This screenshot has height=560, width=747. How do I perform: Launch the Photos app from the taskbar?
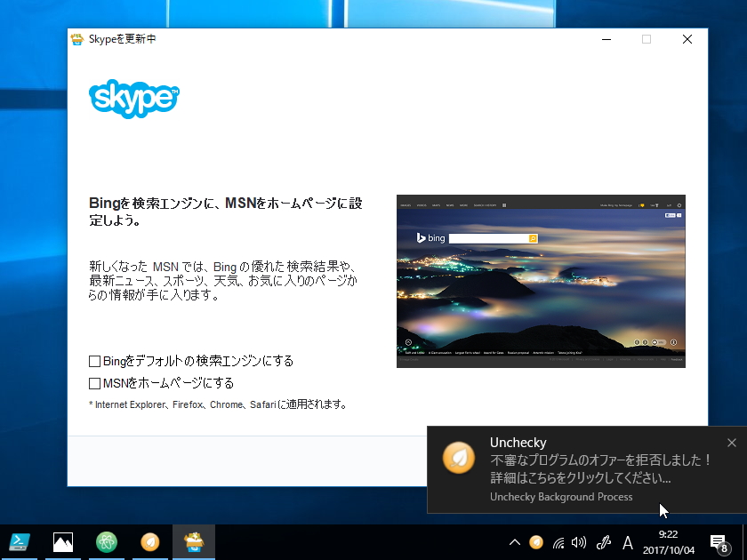pos(62,542)
